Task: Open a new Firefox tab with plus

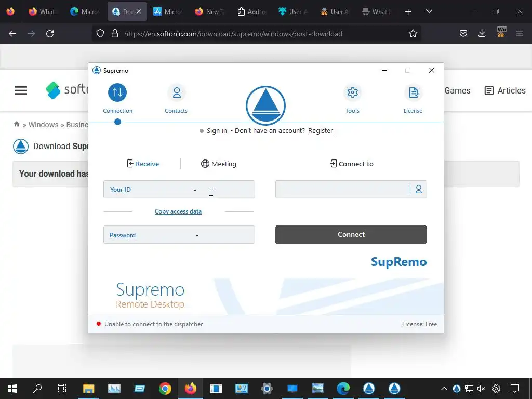Action: click(408, 12)
